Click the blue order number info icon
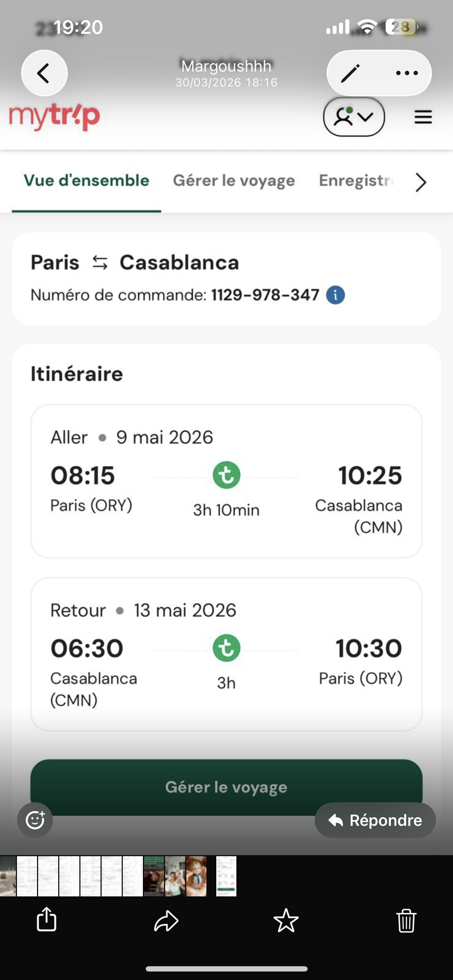453x980 pixels. [336, 295]
